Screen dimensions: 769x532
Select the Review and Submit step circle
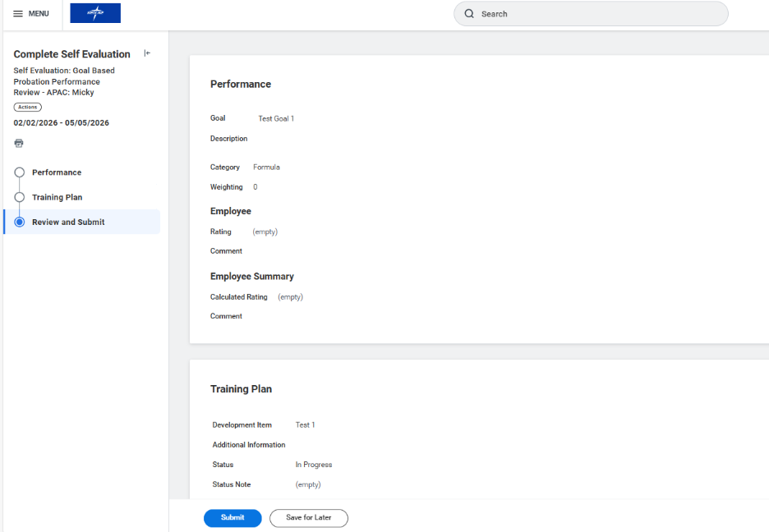(x=20, y=222)
